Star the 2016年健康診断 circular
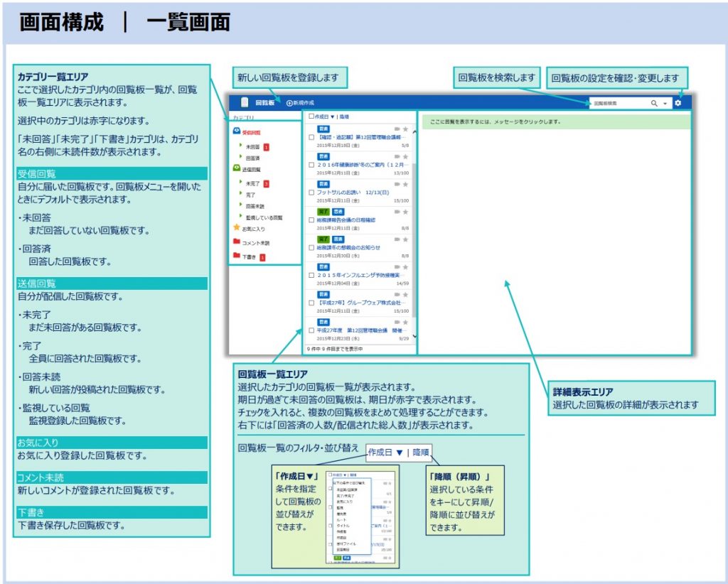The image size is (728, 584). [405, 157]
